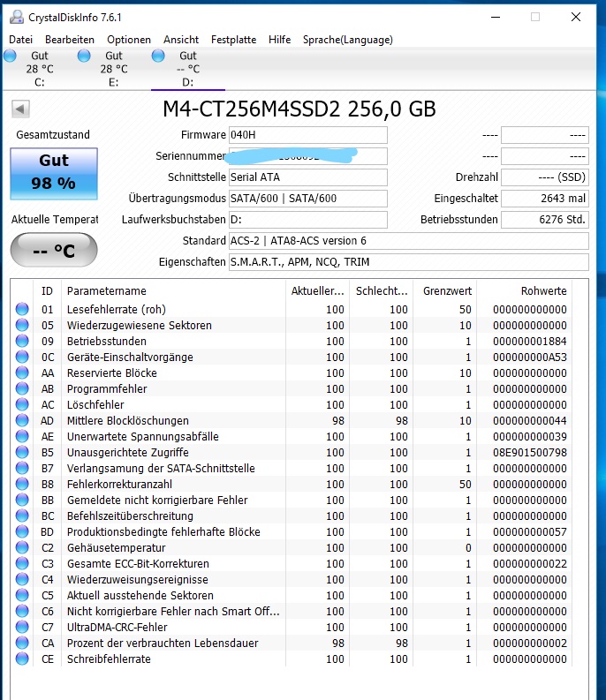Select the Schreibfehlerrate row text
This screenshot has width=606, height=700.
pos(109,659)
